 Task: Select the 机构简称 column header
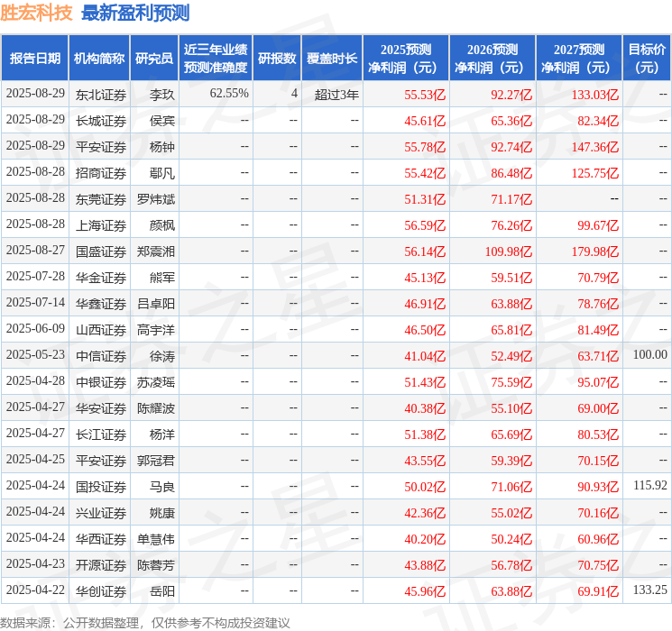pyautogui.click(x=99, y=59)
